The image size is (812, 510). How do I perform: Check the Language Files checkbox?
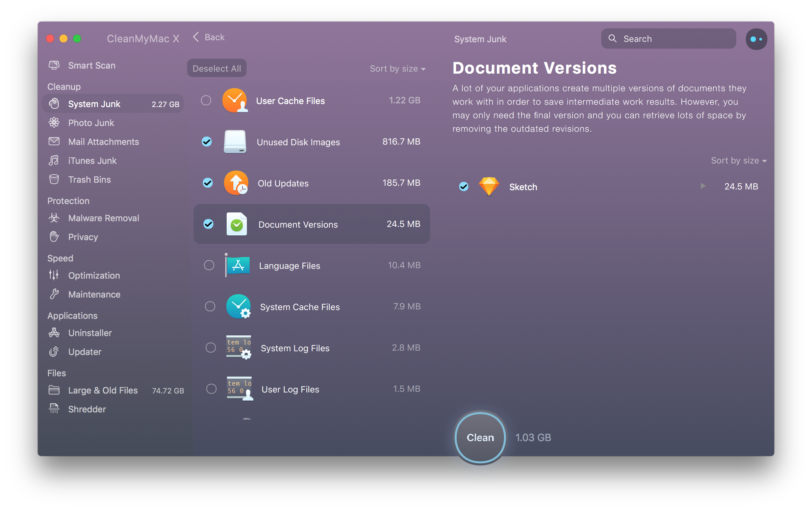click(x=209, y=265)
